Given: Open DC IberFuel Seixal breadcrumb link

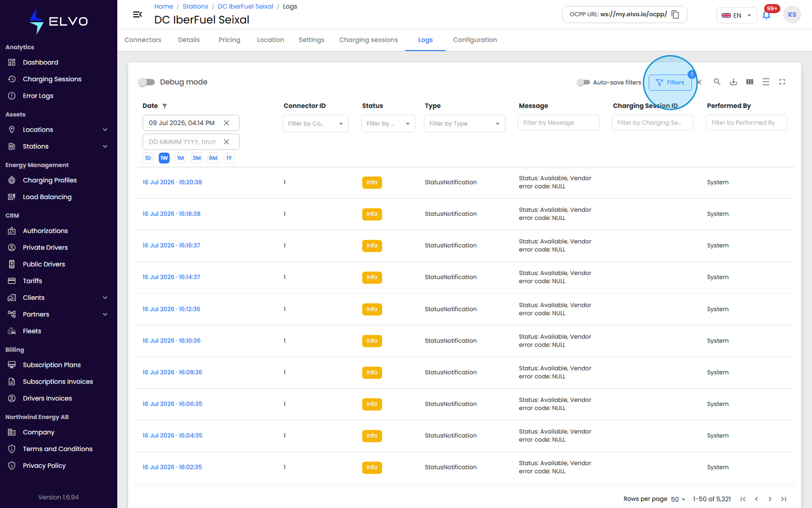Looking at the screenshot, I should (246, 7).
